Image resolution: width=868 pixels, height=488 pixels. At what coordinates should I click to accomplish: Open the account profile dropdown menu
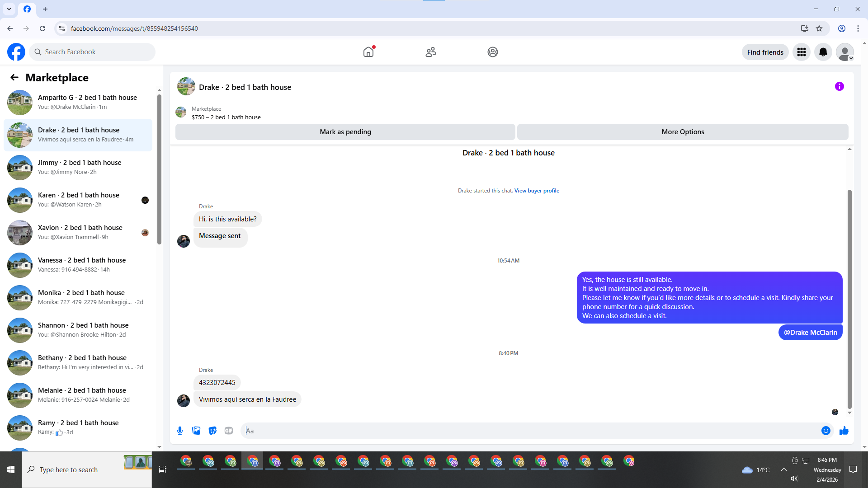[844, 52]
